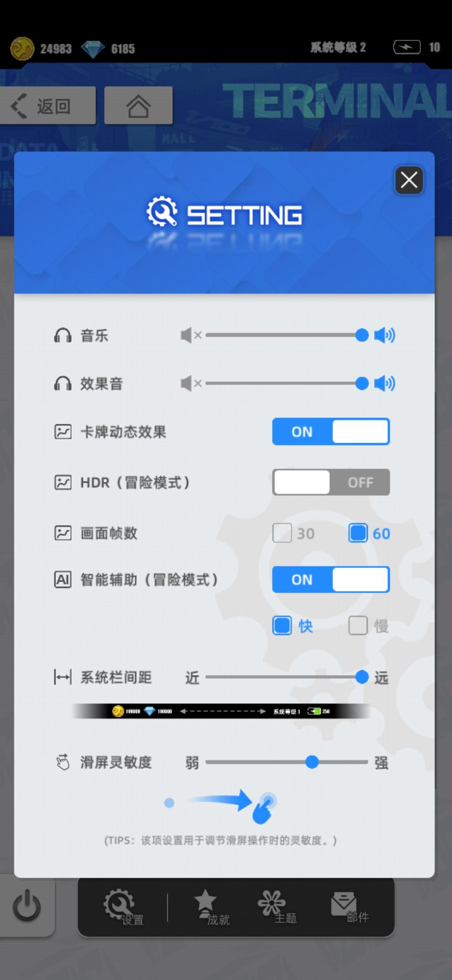Tap the gold coin currency icon
Screen dimensions: 452x980
(x=22, y=49)
